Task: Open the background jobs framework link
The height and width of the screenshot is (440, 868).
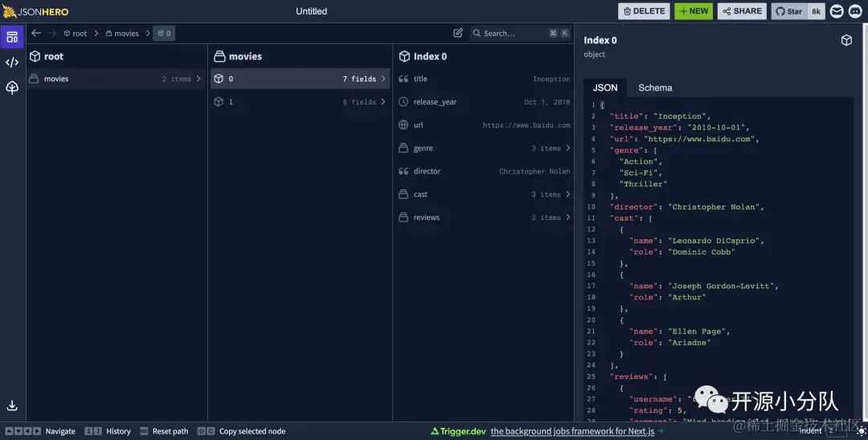Action: [x=572, y=431]
